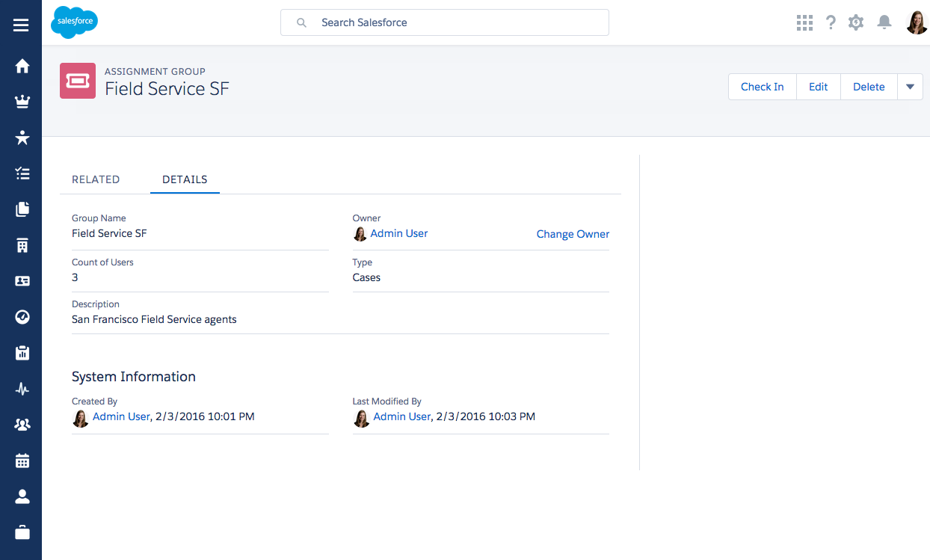Click the Field Service SF page title
This screenshot has height=560, width=930.
click(167, 89)
